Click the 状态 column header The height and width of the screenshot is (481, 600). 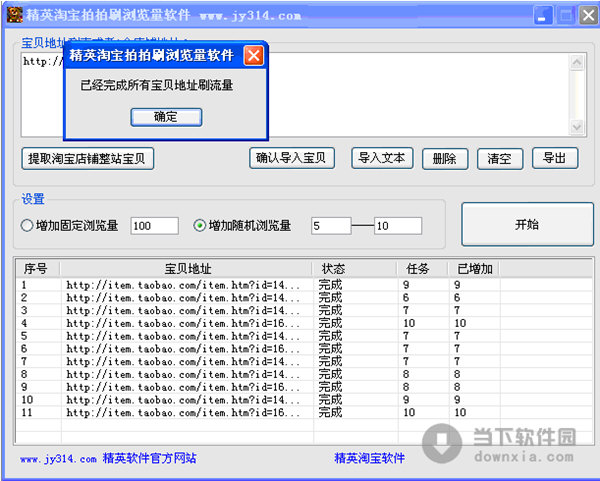[355, 269]
